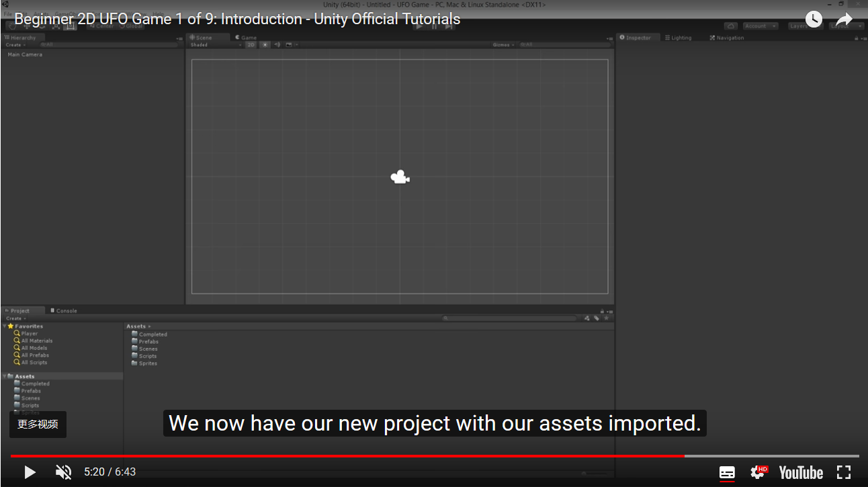Screen dimensions: 868x487
Task: Switch to the Game tab
Action: [246, 38]
